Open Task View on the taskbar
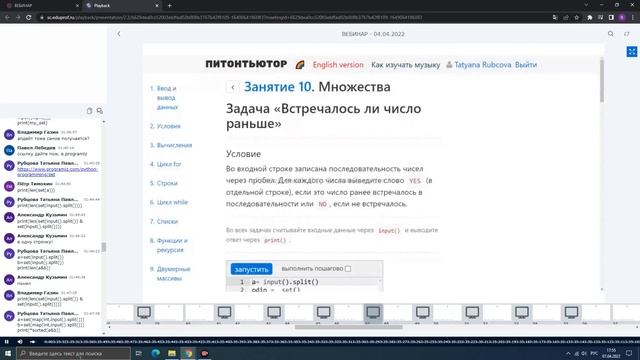The image size is (640, 360). click(x=139, y=353)
